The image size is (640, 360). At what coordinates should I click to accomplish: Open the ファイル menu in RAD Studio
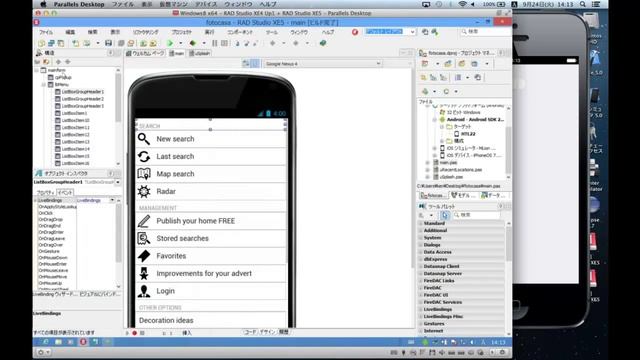(46, 32)
